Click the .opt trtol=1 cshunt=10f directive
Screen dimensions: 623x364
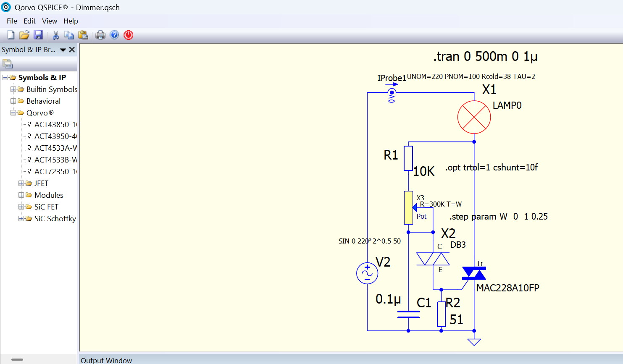pyautogui.click(x=492, y=168)
